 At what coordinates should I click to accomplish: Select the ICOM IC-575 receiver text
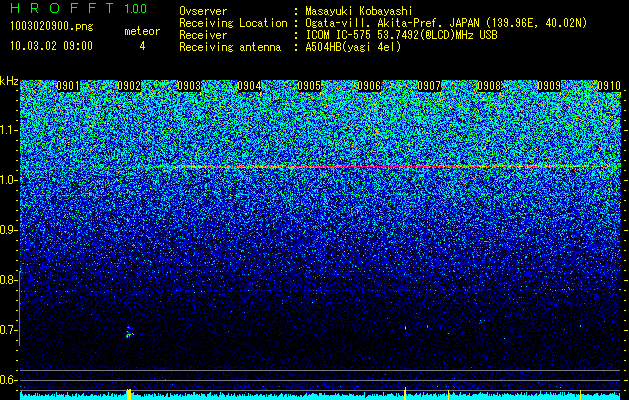401,35
